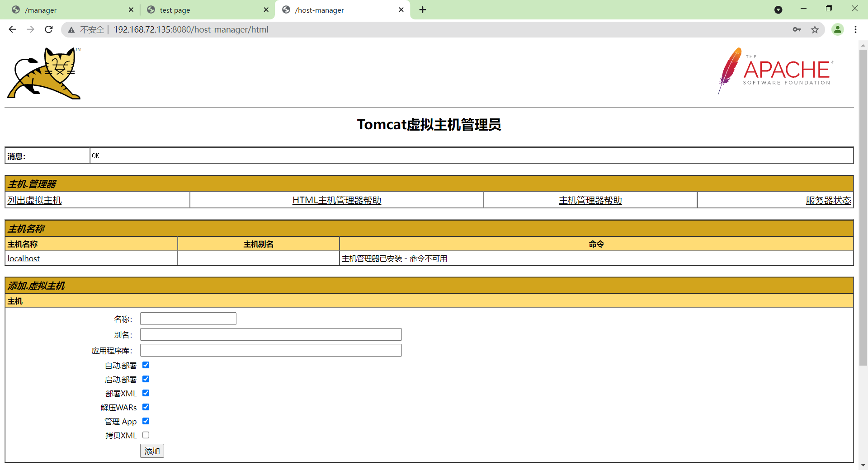868x470 pixels.
Task: Click the scrollbar up arrow
Action: [x=863, y=45]
